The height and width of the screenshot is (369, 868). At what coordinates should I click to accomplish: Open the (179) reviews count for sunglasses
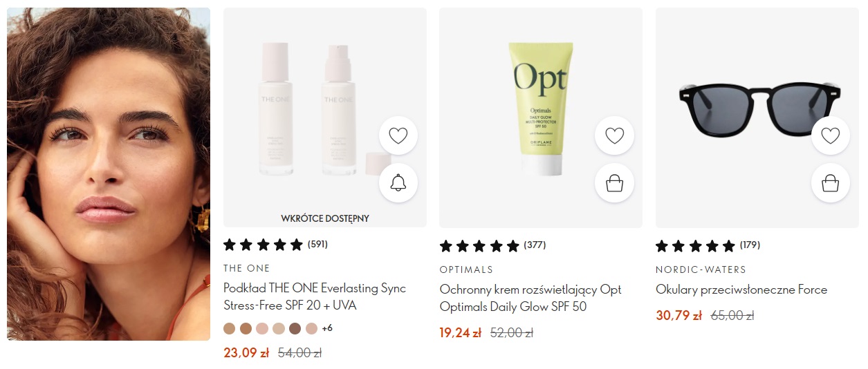(x=750, y=245)
